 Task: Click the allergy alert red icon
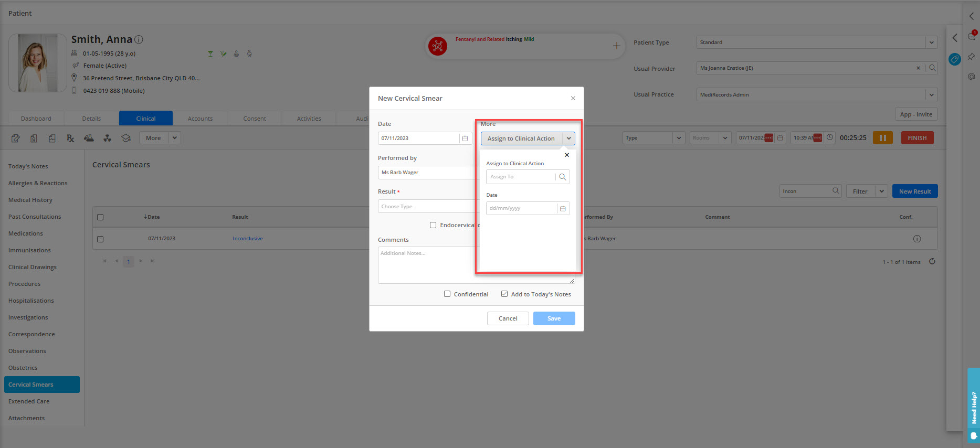[x=437, y=46]
